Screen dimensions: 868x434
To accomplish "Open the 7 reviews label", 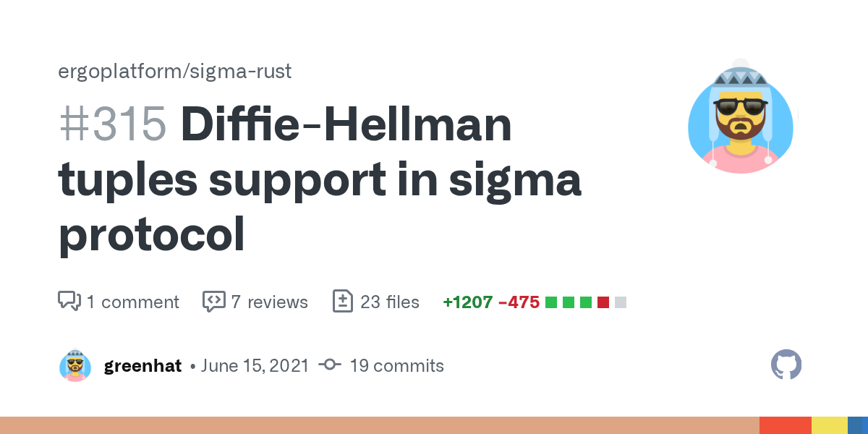I will pos(269,302).
